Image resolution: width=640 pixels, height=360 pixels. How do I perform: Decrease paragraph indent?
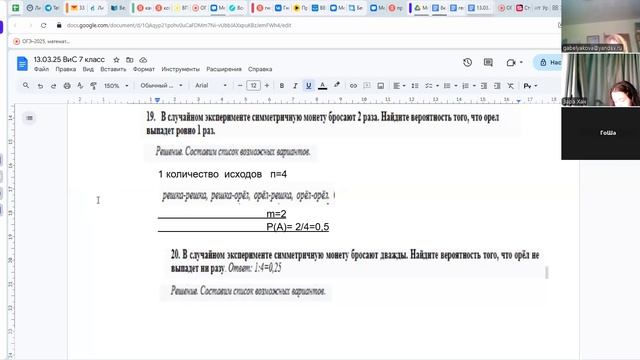[484, 86]
